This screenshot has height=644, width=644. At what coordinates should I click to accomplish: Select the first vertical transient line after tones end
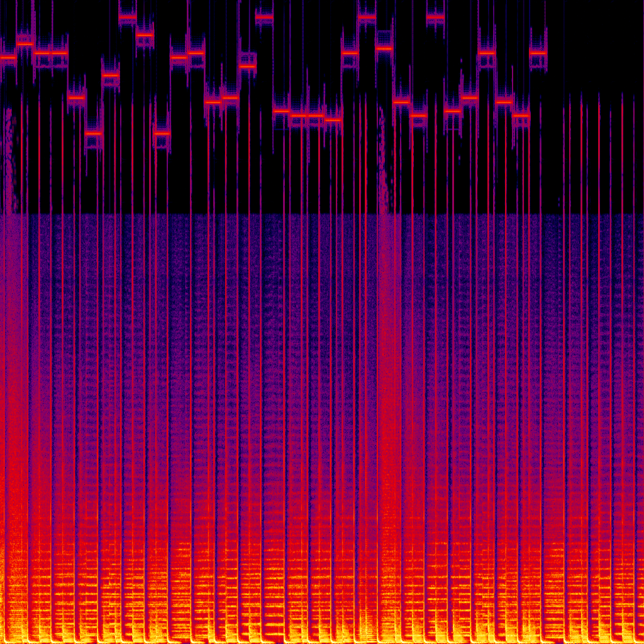(x=564, y=157)
